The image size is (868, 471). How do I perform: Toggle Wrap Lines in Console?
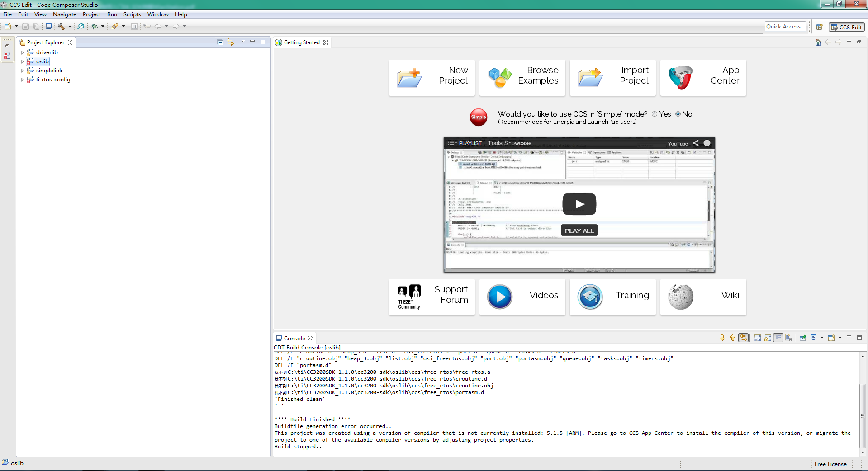(x=778, y=338)
